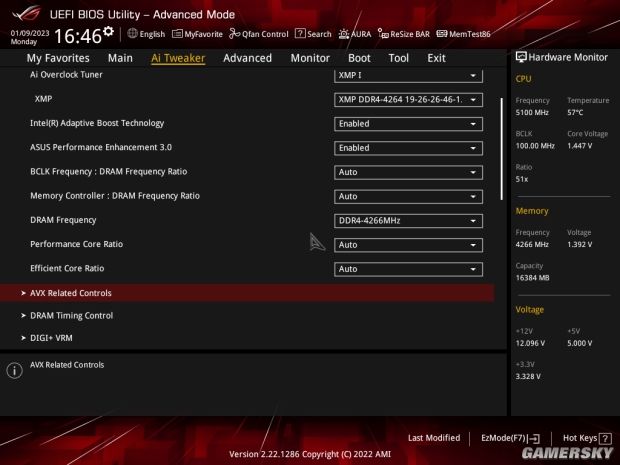Toggle ReSize BAR icon
Image resolution: width=620 pixels, height=465 pixels.
point(383,34)
